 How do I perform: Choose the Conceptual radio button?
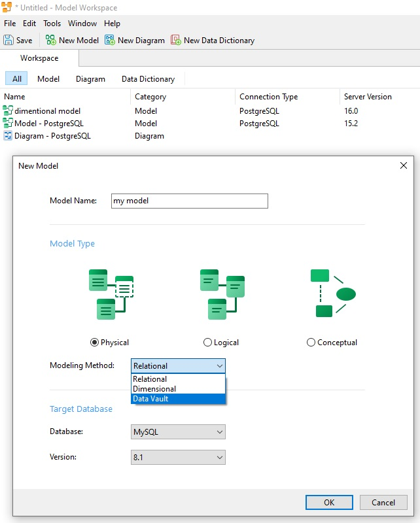[311, 342]
